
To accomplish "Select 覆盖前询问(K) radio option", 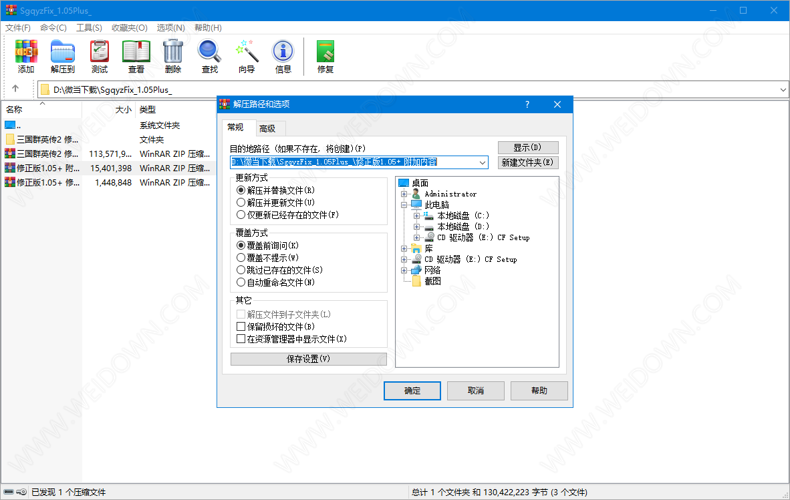I will click(268, 245).
